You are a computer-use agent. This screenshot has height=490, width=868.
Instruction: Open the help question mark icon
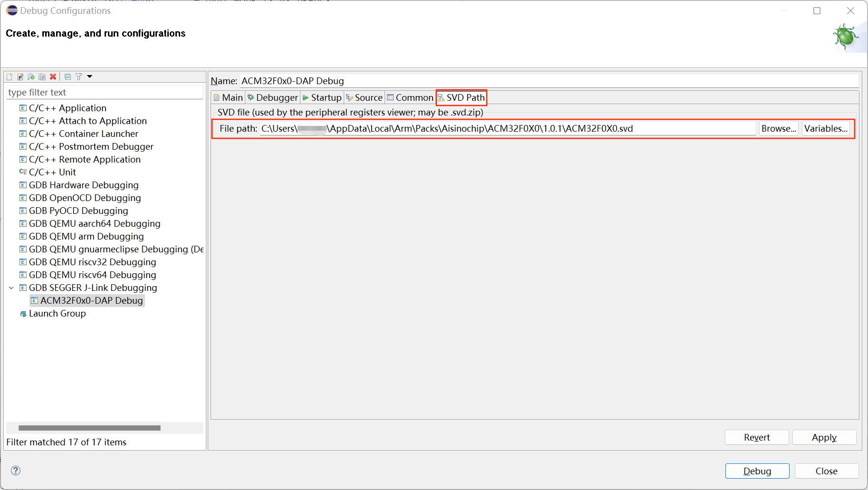click(16, 471)
